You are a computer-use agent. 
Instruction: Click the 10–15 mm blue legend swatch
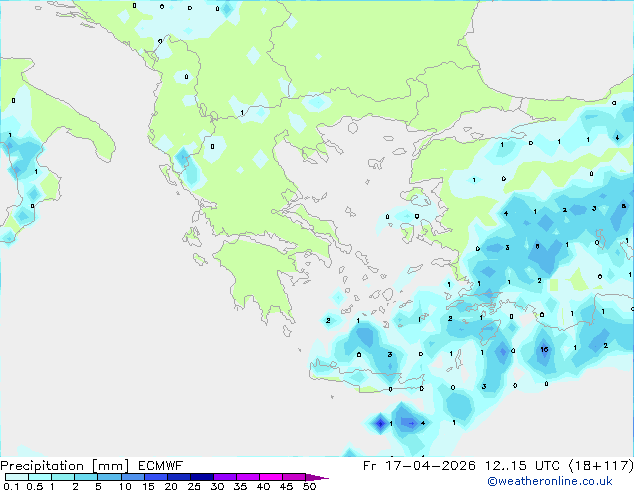pyautogui.click(x=132, y=477)
